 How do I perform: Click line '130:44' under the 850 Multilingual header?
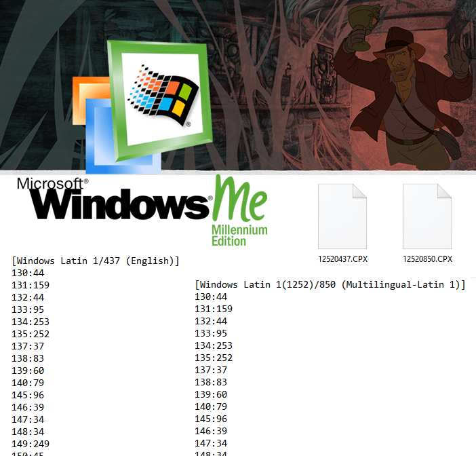pyautogui.click(x=211, y=297)
